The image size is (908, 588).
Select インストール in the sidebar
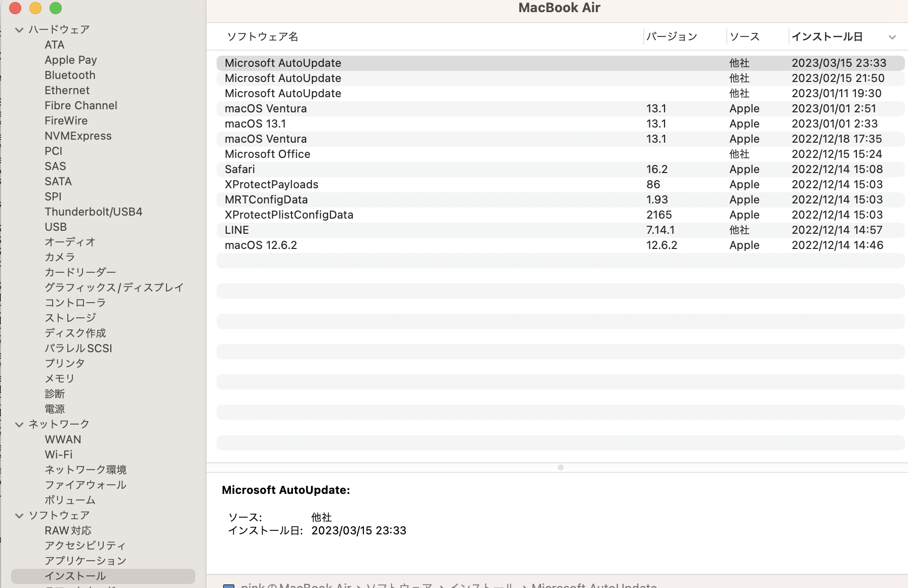[x=103, y=576]
